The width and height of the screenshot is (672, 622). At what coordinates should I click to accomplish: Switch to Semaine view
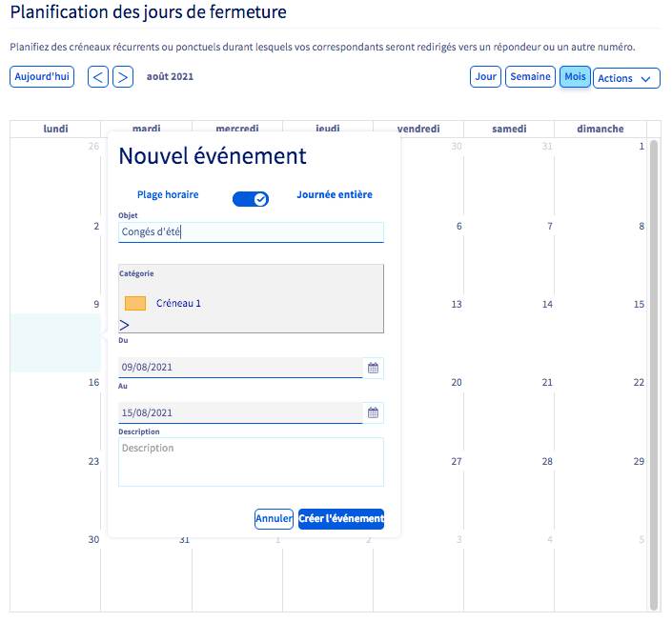pos(530,77)
